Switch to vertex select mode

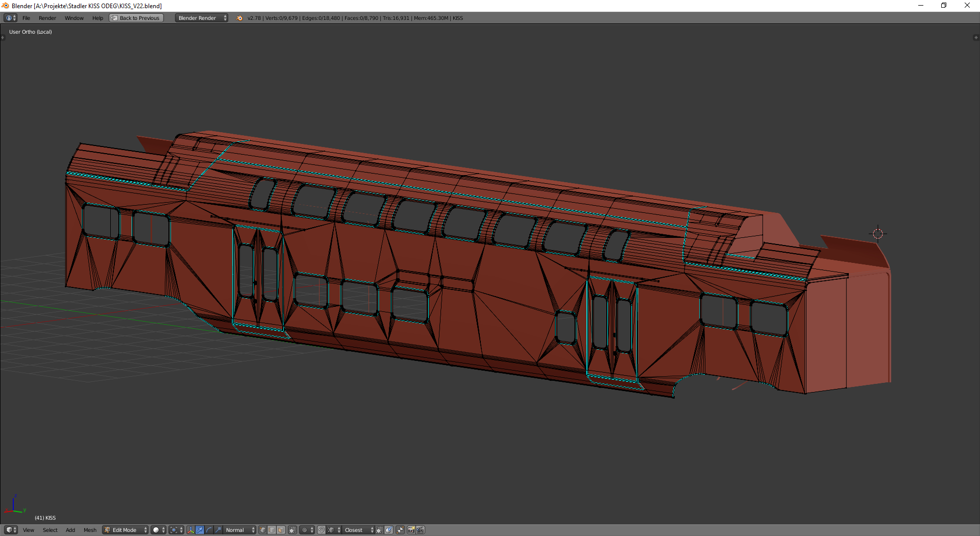[x=263, y=530]
